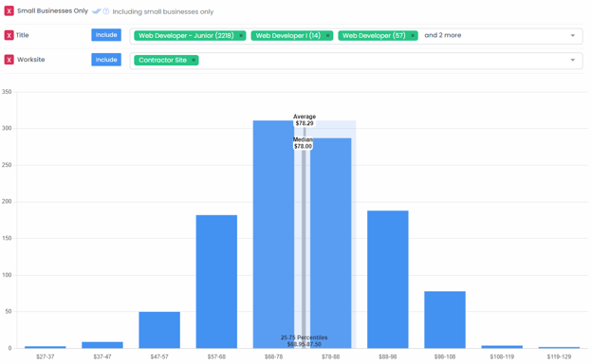The height and width of the screenshot is (364, 592).
Task: Remove the Contractor Site tag
Action: click(194, 60)
